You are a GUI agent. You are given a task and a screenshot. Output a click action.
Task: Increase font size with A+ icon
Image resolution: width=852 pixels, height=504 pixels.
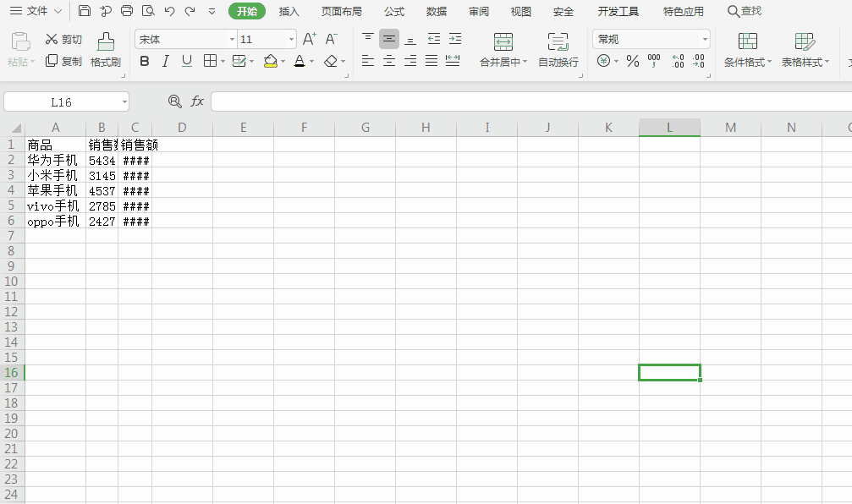(309, 39)
